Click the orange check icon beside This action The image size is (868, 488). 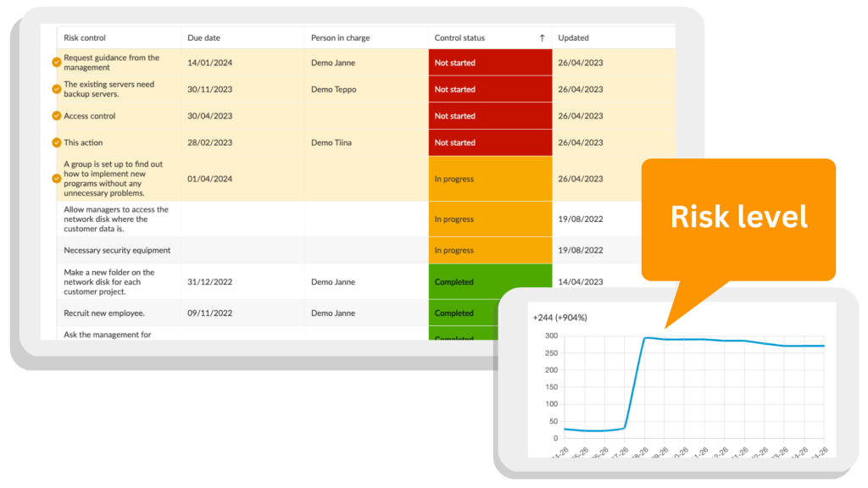[x=57, y=142]
